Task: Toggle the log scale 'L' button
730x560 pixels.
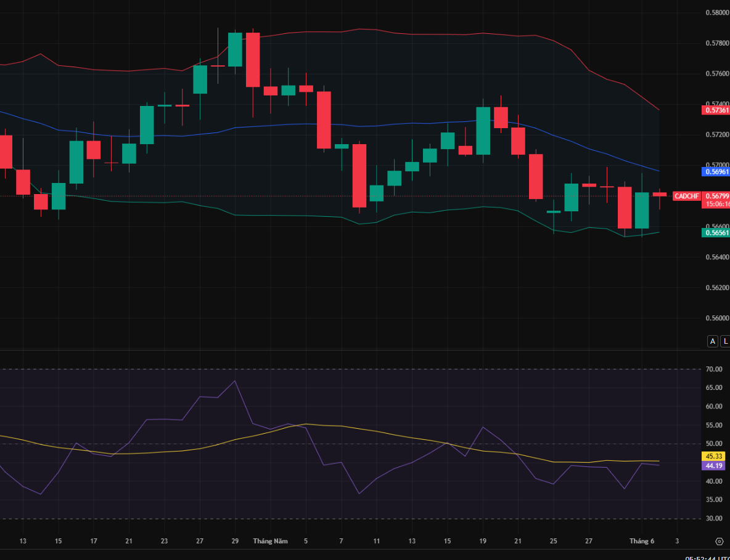Action: (725, 341)
